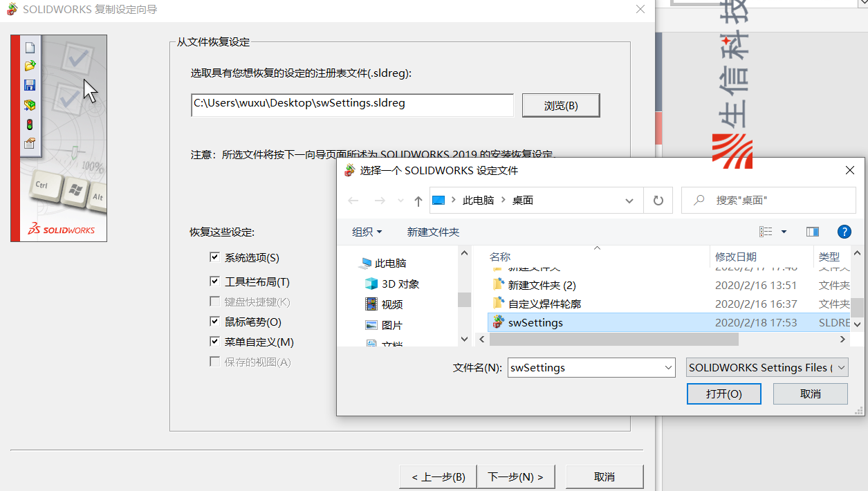
Task: Click the 新建文件夹 new folder command
Action: coord(434,232)
